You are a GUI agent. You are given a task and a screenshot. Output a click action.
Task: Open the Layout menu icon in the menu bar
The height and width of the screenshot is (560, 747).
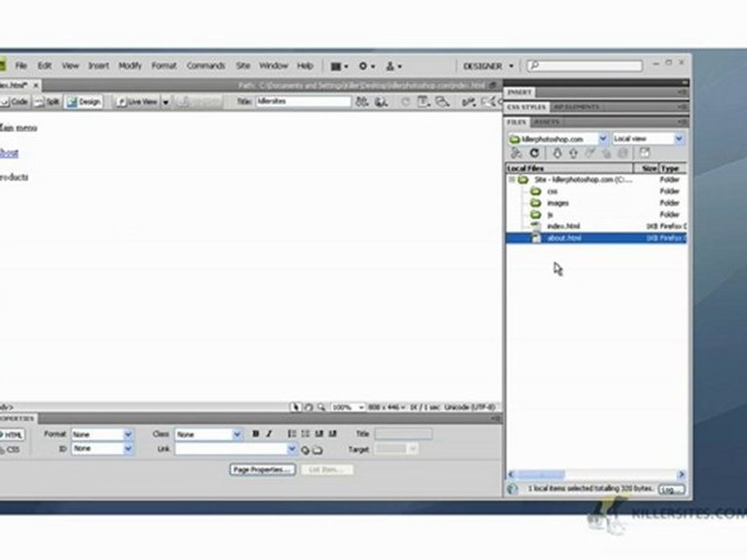coord(338,66)
